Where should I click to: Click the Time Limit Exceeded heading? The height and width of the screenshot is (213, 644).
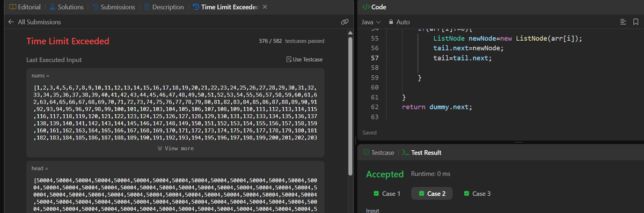(68, 41)
